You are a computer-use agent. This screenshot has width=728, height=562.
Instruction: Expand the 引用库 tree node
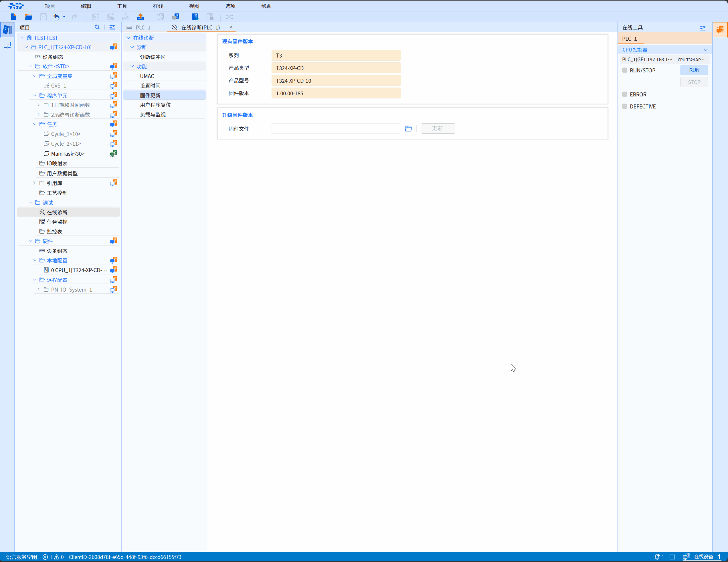click(34, 183)
